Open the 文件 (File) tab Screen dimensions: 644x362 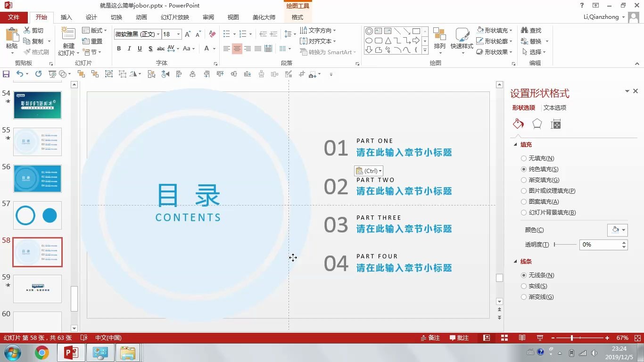(14, 17)
